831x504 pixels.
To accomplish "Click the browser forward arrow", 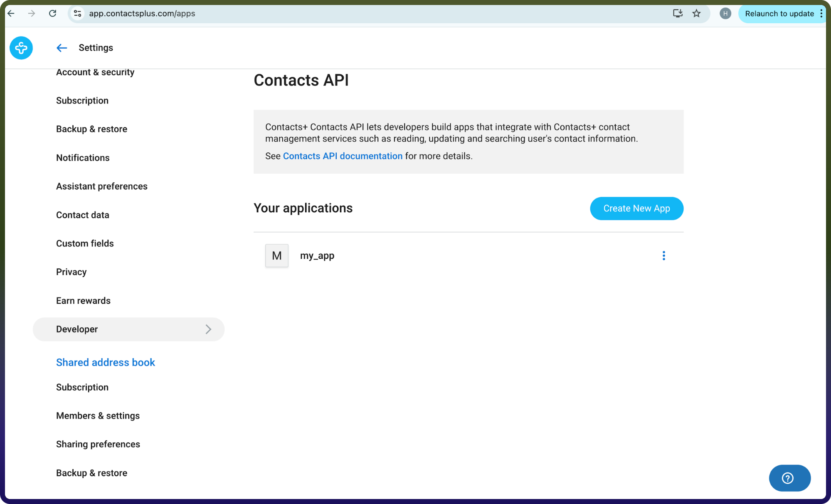I will click(x=32, y=13).
